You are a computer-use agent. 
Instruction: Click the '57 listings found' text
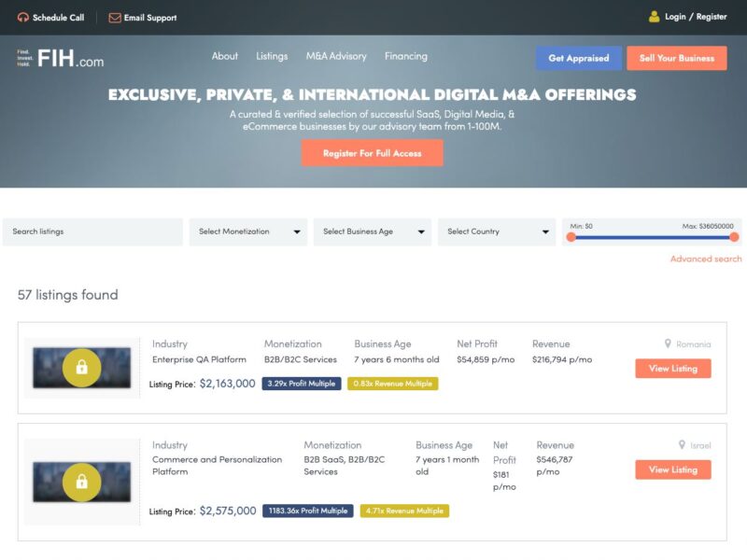[67, 295]
